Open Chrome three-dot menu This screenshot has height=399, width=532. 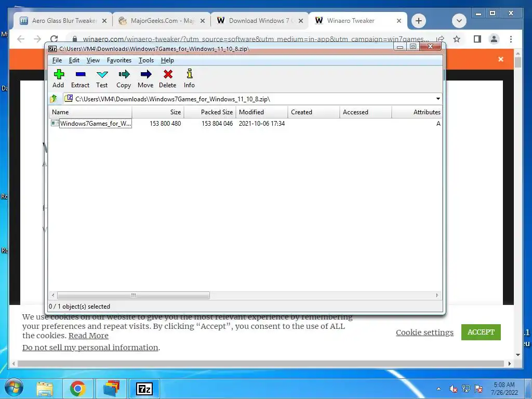(x=511, y=39)
